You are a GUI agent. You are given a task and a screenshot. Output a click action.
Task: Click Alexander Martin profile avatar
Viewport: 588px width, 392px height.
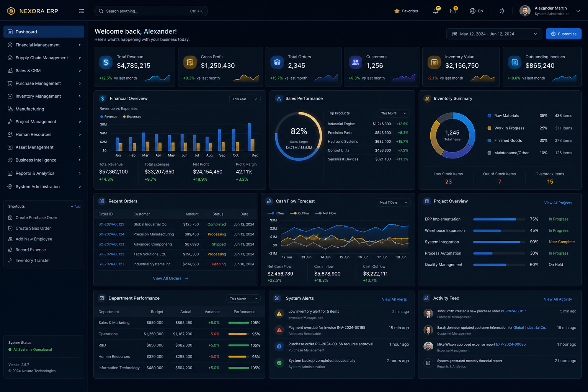tap(525, 11)
